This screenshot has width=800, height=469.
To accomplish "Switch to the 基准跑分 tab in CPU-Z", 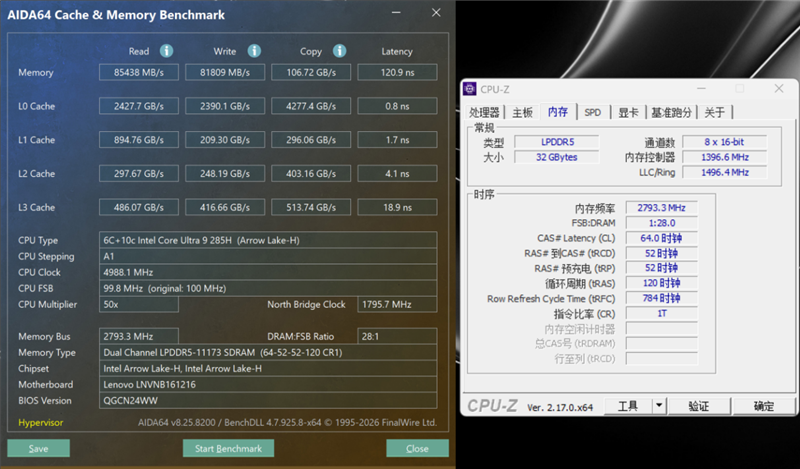I will (x=671, y=112).
